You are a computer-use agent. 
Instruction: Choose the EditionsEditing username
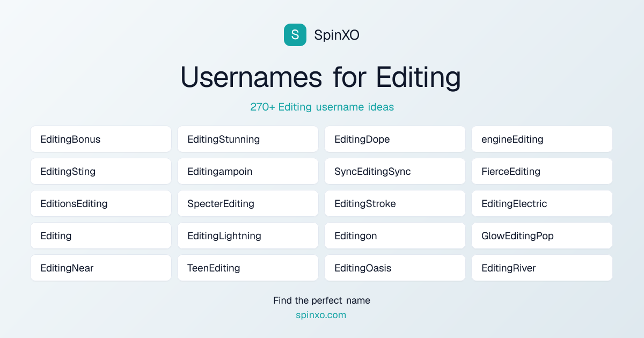tap(101, 203)
